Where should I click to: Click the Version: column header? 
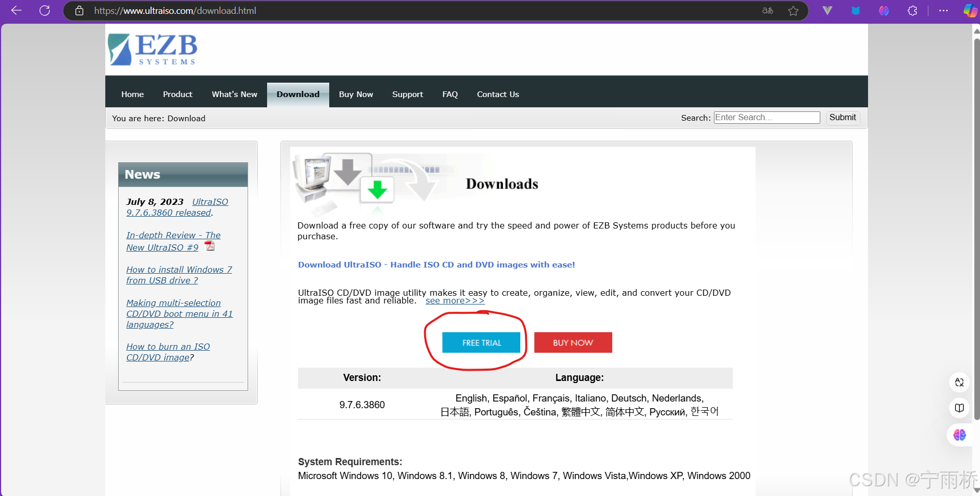362,377
